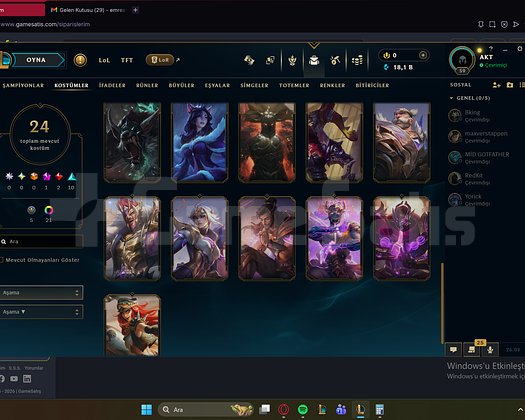Switch to the ŞAMPİYONLAR tab
The width and height of the screenshot is (525, 420).
(23, 85)
